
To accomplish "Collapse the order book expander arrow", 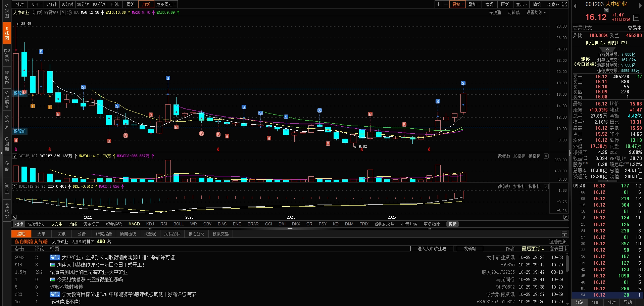I will point(607,49).
